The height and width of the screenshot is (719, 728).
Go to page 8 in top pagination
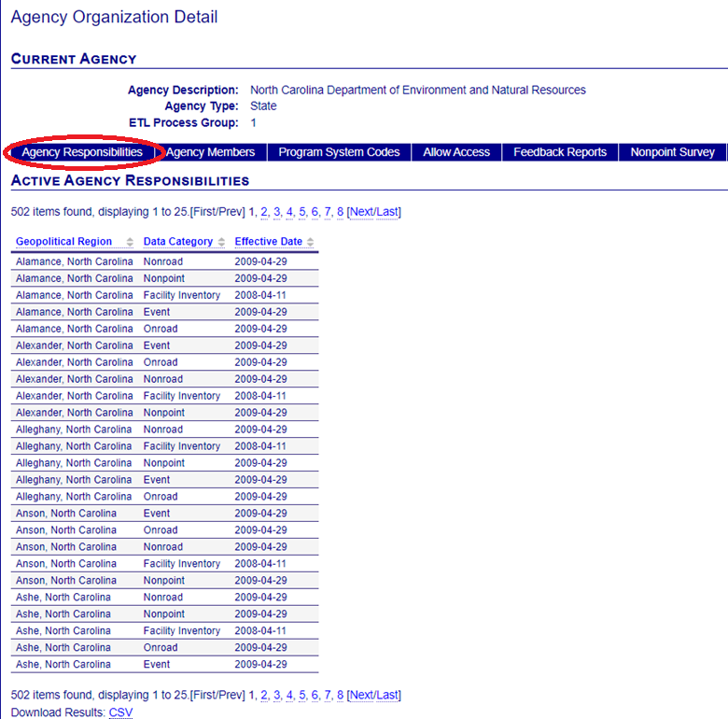pyautogui.click(x=340, y=212)
